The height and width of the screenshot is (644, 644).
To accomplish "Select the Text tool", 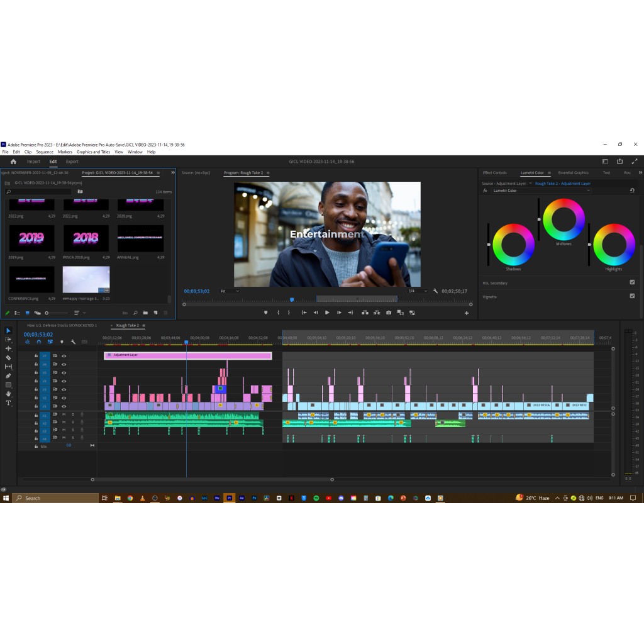I will tap(9, 403).
